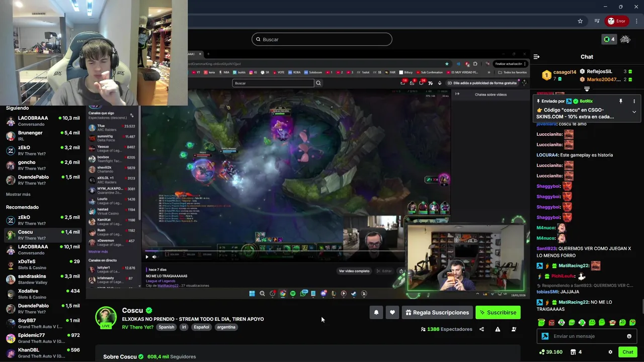Click the RV There Yet? category link
Viewport: 644px width, 362px height.
[138, 327]
